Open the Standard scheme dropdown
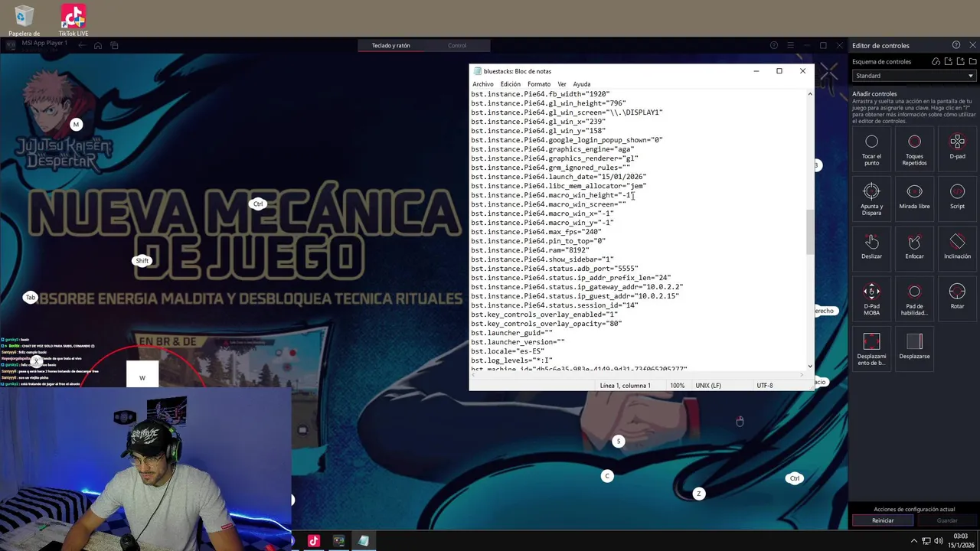Screen dimensions: 980x551 913,76
